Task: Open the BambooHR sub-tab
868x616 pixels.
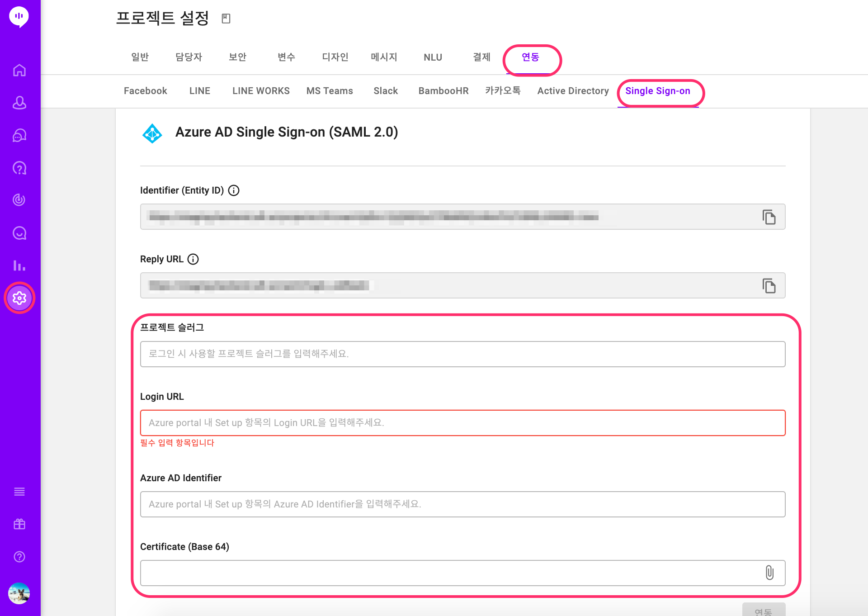Action: click(x=443, y=91)
